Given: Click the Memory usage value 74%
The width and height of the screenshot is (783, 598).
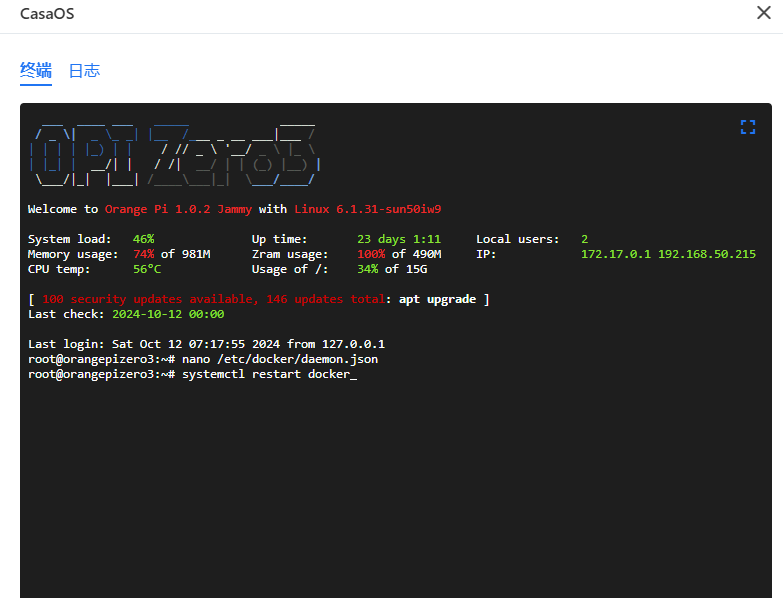Looking at the screenshot, I should [143, 254].
